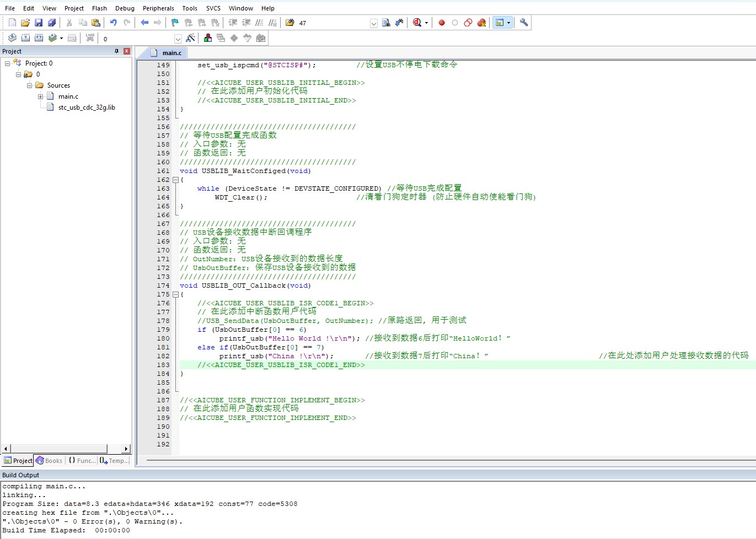This screenshot has width=756, height=539.
Task: Open the Project menu
Action: pos(74,8)
